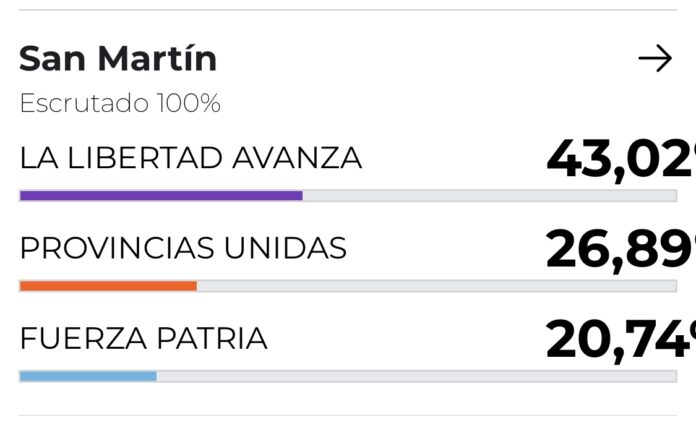Click the orange Provincias Unidas bar

(108, 286)
